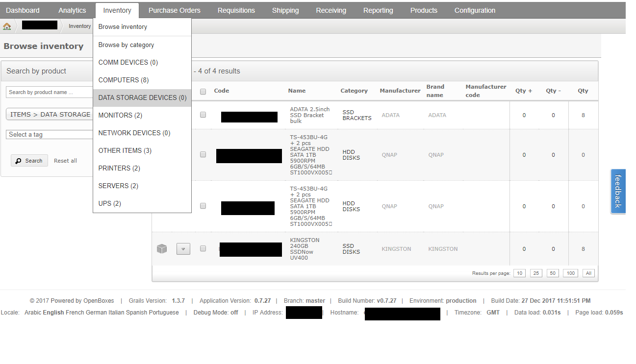Set results per page to 100
The width and height of the screenshot is (636, 364).
(x=570, y=273)
